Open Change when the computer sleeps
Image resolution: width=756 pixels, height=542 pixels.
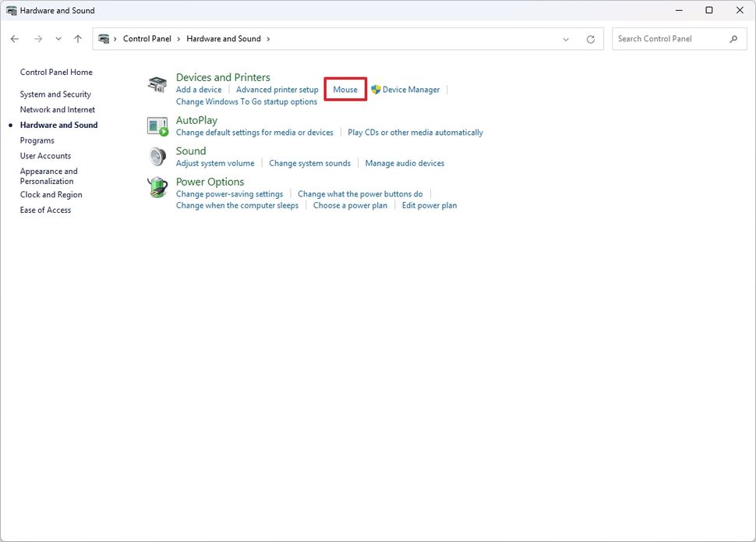pyautogui.click(x=235, y=205)
